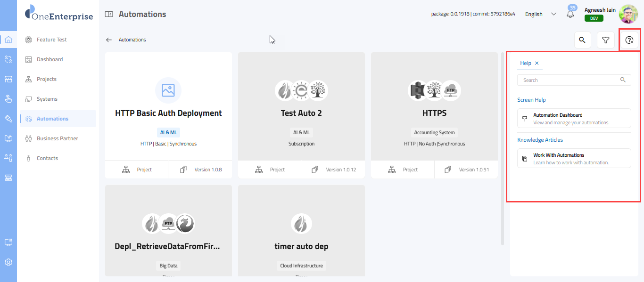Open settings gear in left rail
644x282 pixels.
tap(8, 262)
